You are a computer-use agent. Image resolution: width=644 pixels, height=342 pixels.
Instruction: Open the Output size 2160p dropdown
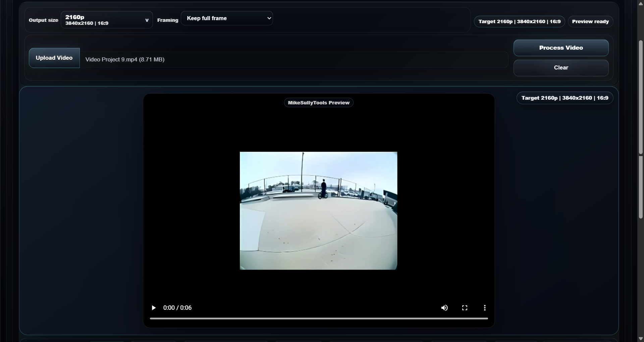pos(107,20)
